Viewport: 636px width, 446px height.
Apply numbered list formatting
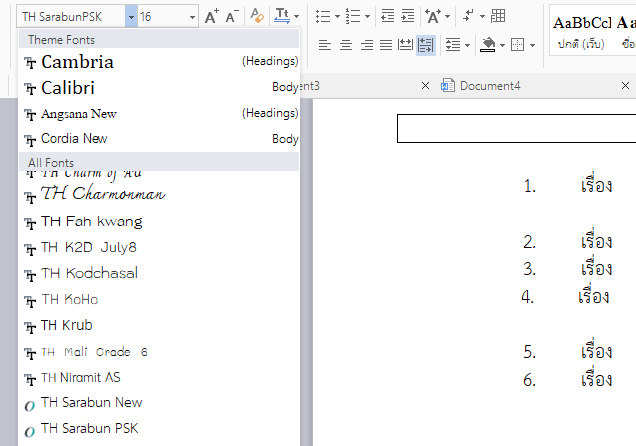pyautogui.click(x=353, y=16)
